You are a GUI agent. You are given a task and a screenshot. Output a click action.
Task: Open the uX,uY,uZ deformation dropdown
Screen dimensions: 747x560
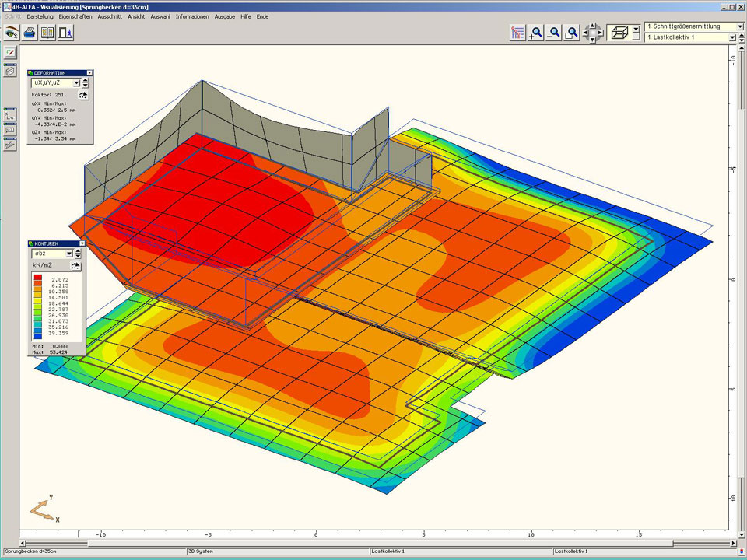click(x=76, y=82)
